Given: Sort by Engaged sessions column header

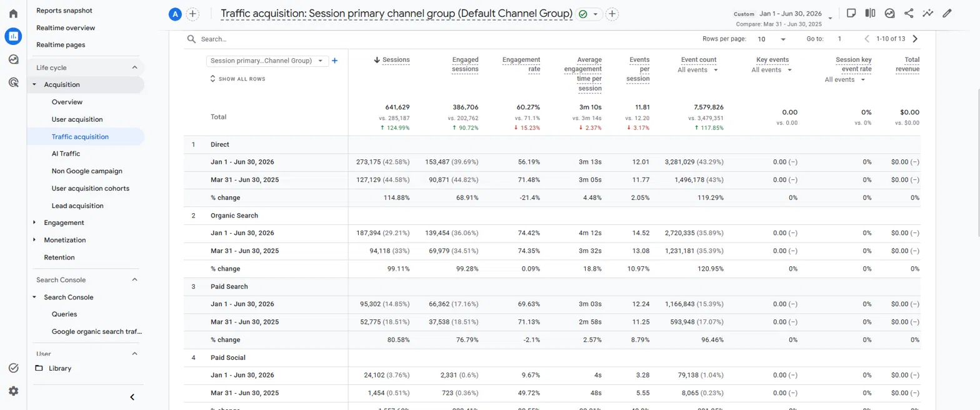Looking at the screenshot, I should (465, 64).
